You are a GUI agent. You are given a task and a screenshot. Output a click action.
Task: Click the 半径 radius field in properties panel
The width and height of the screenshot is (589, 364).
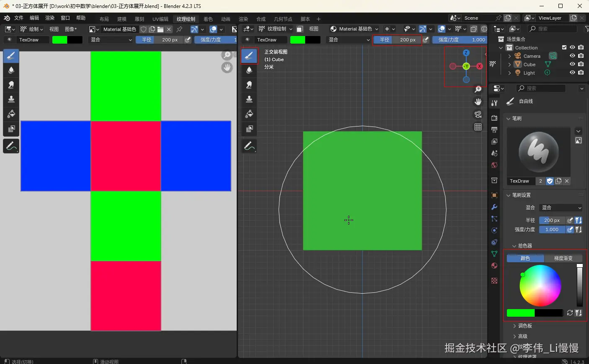[552, 220]
